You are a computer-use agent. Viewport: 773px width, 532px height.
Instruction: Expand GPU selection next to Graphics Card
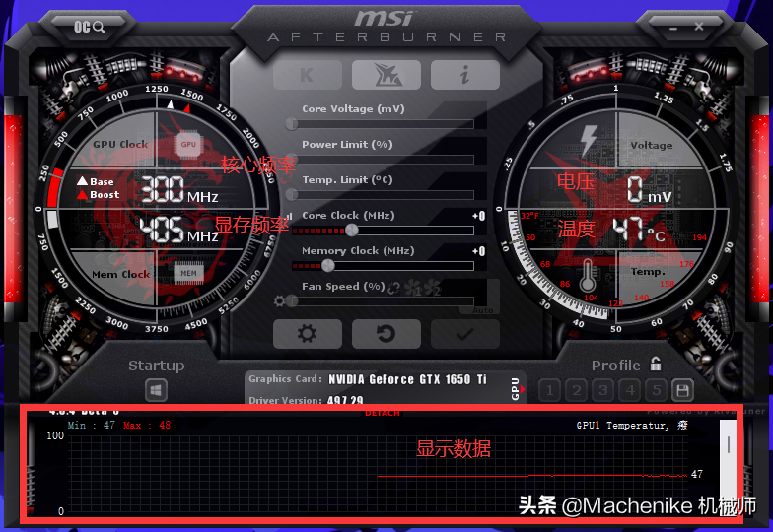click(514, 389)
